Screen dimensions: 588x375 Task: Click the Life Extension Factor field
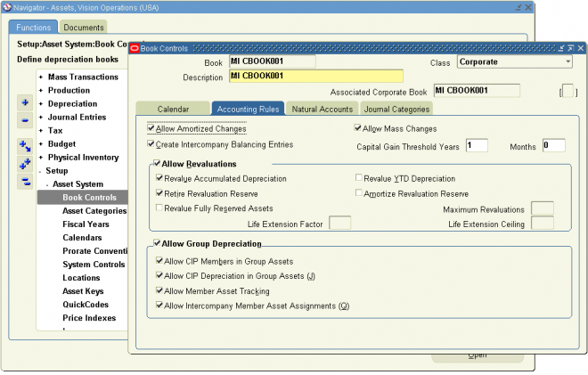point(339,223)
